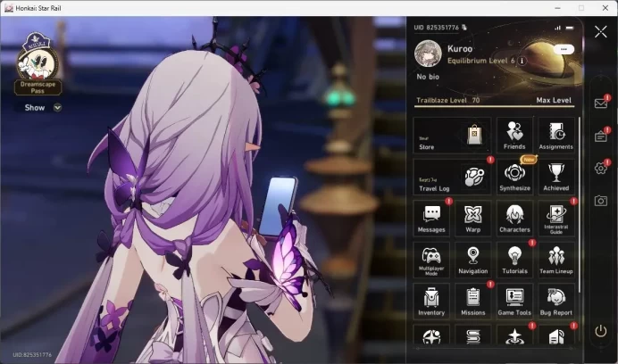Open the Store menu tile
The height and width of the screenshot is (364, 618).
[452, 135]
